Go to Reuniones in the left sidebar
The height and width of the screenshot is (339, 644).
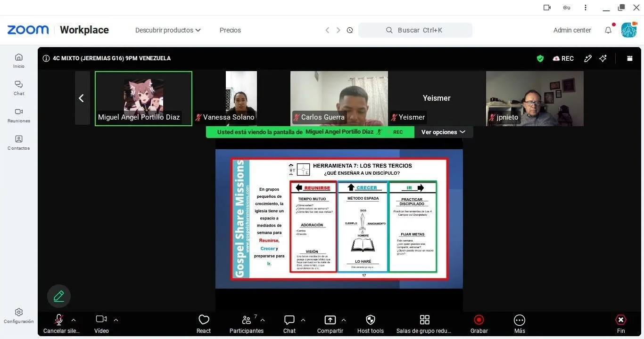coord(19,115)
